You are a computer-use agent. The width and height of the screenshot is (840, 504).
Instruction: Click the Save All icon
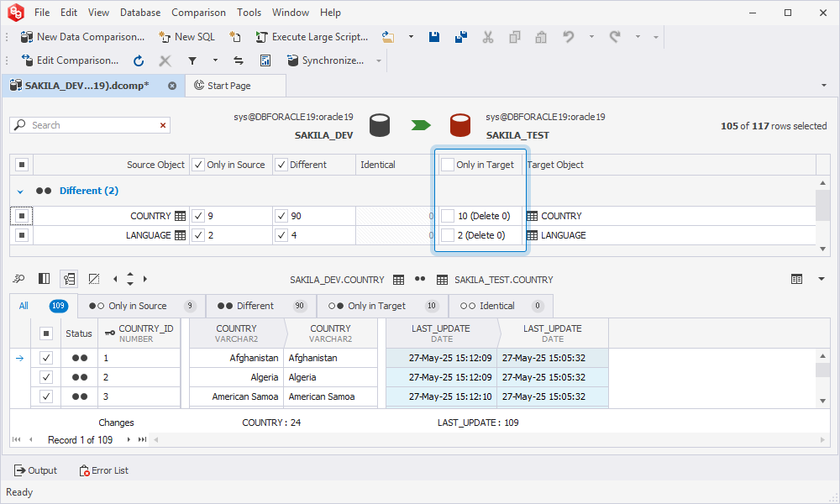tap(460, 37)
